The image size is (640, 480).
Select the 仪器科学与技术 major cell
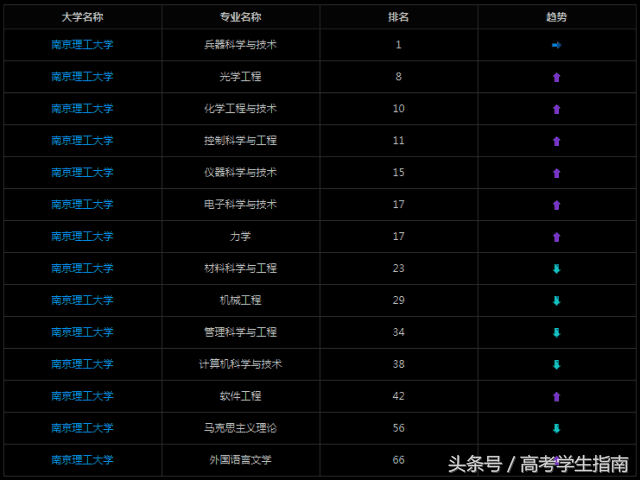pos(240,172)
